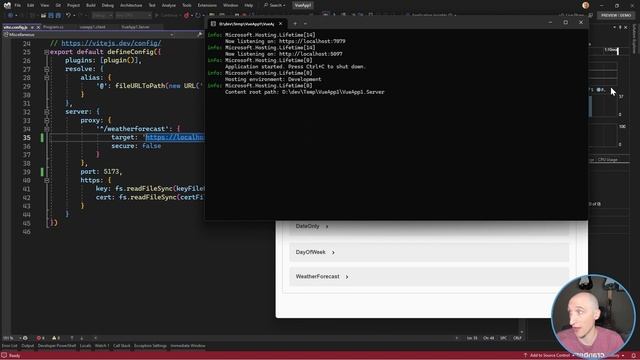Expand the DayOfWeek schema row
The image size is (640, 360).
429,252
